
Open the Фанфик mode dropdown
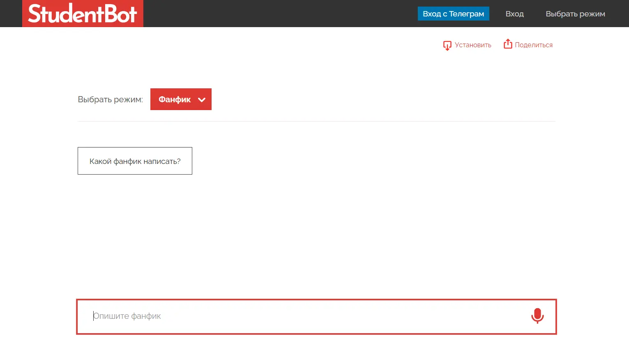click(x=180, y=99)
